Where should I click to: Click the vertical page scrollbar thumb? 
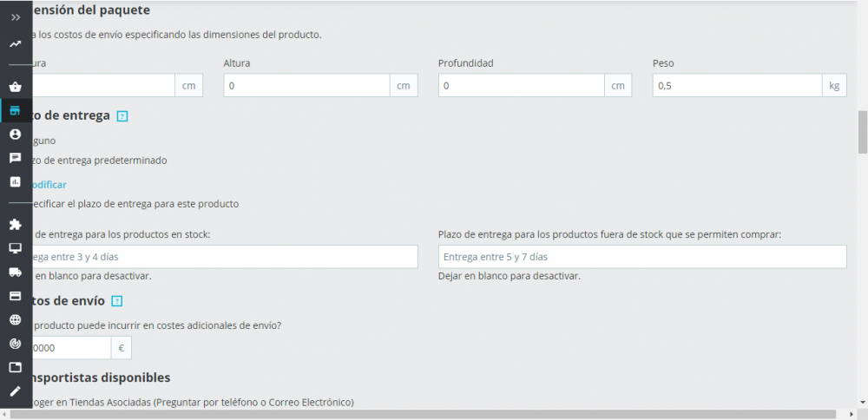click(x=862, y=132)
